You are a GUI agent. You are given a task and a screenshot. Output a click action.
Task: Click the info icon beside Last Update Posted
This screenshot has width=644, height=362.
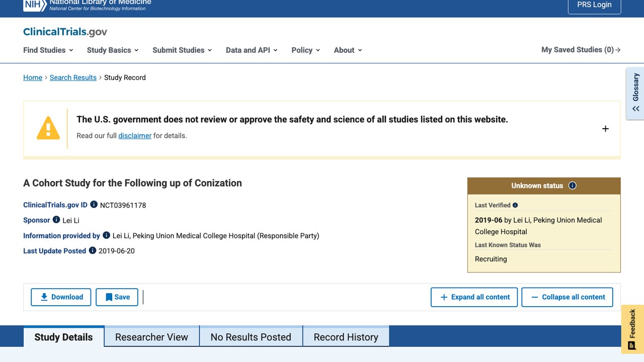tap(93, 250)
